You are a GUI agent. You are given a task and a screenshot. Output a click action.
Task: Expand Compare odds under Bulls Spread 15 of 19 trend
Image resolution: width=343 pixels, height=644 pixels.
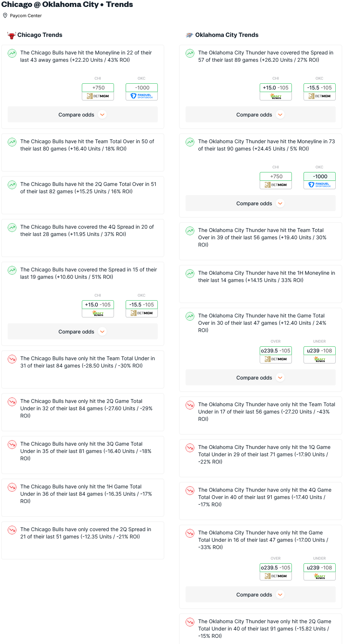click(83, 332)
